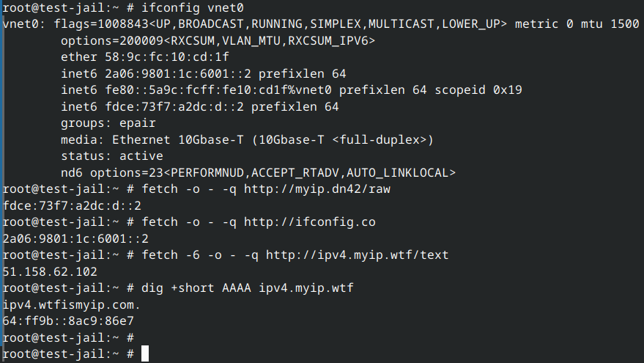Click the fdce:73f7:a2dc:d::2 fetch output line
The image size is (644, 363).
coord(71,205)
